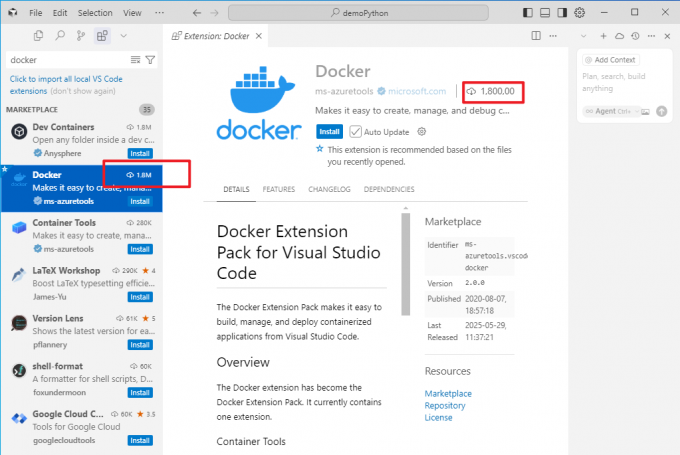Split the editor to the right

click(536, 36)
